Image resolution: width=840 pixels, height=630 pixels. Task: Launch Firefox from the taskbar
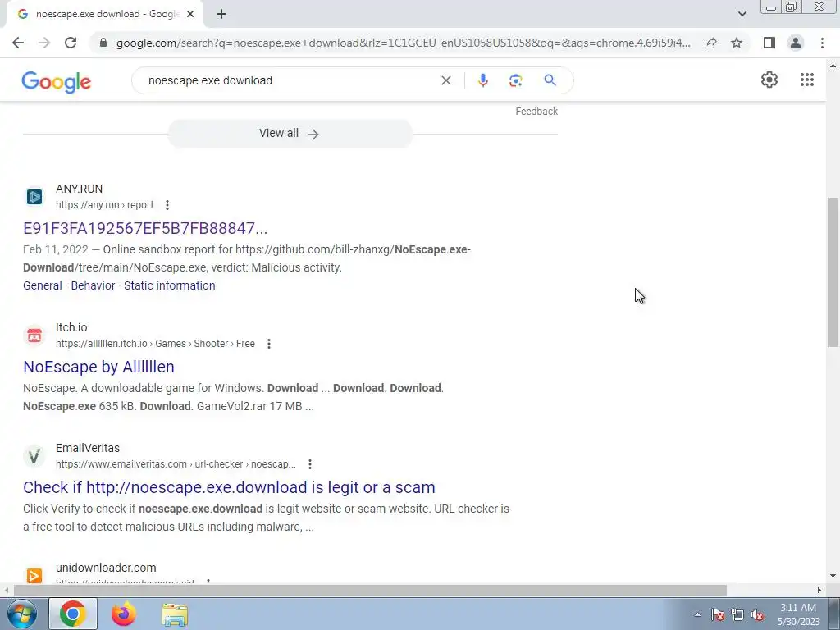pos(124,614)
